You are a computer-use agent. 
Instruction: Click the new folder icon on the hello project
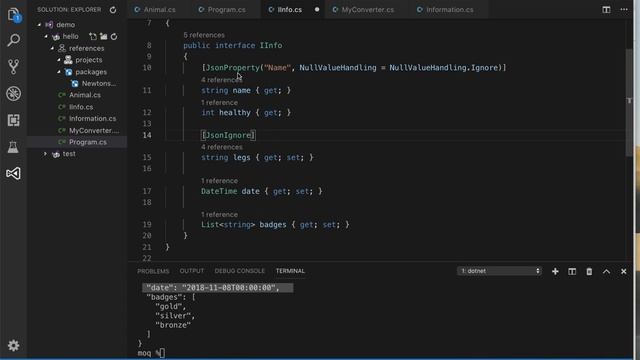click(104, 37)
